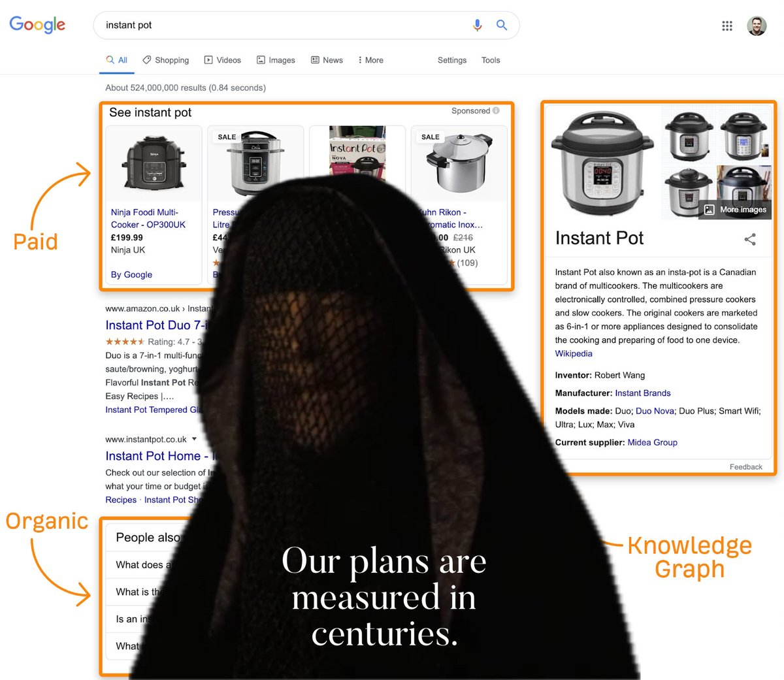Click the second sale pressure cooker image
Screen dimensions: 784x680
tap(255, 163)
